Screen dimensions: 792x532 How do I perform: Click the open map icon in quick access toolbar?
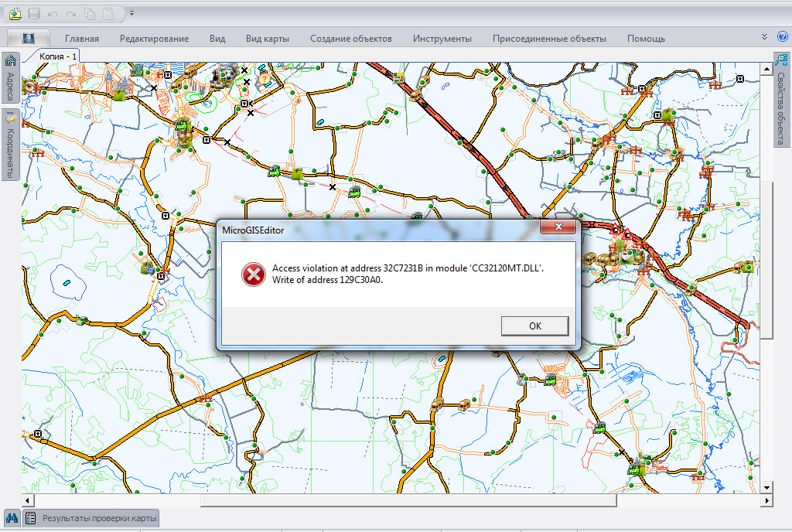[x=15, y=13]
